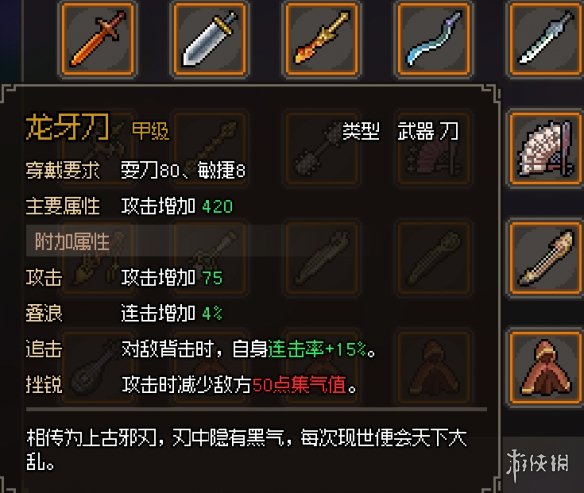Click the item lore description text
Viewport: 584px width, 493px height.
tap(246, 450)
